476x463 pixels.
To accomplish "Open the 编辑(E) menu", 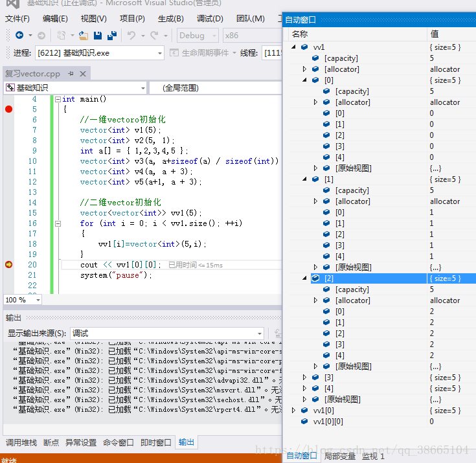I will click(x=55, y=19).
